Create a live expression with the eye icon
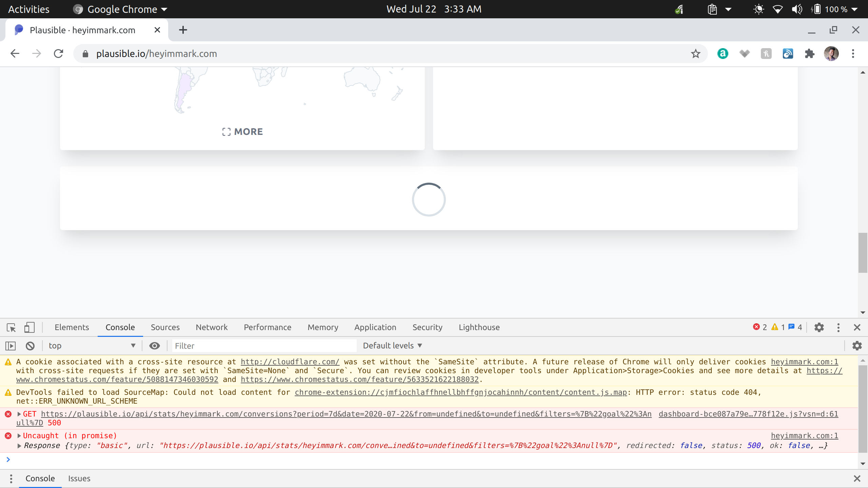This screenshot has height=488, width=868. [155, 346]
